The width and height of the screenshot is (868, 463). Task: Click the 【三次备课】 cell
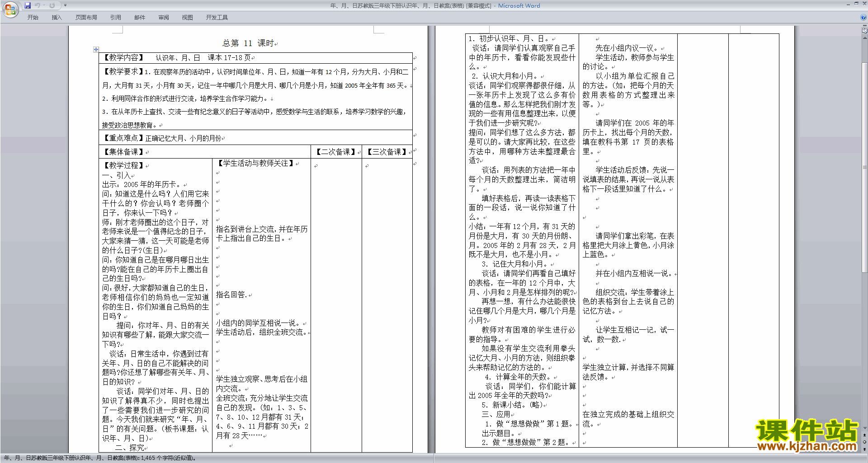(387, 152)
